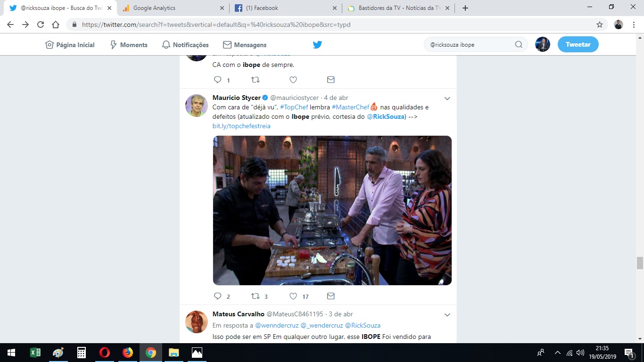Viewport: 644px width, 362px height.
Task: Show hidden system tray icons
Action: click(x=557, y=353)
